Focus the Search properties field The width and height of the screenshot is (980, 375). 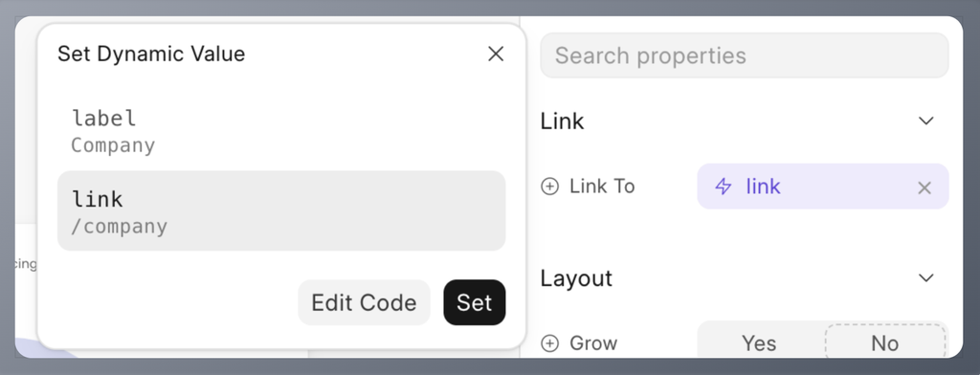point(745,55)
